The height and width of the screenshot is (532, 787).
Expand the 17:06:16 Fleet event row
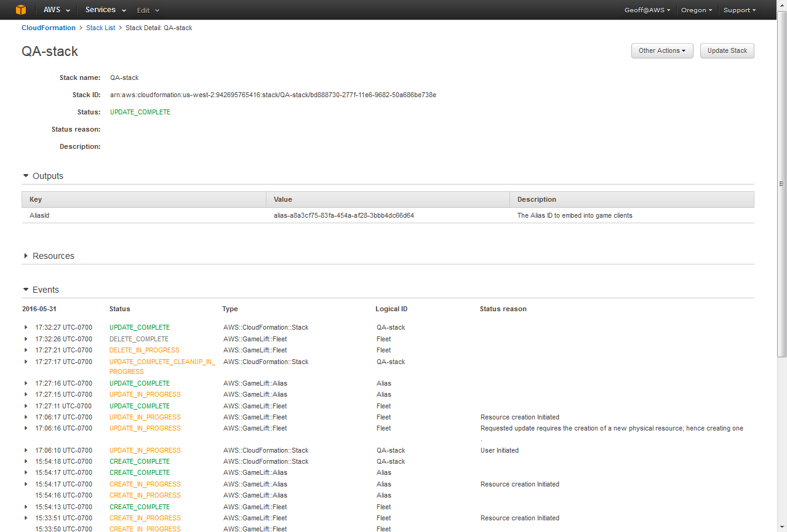point(26,428)
